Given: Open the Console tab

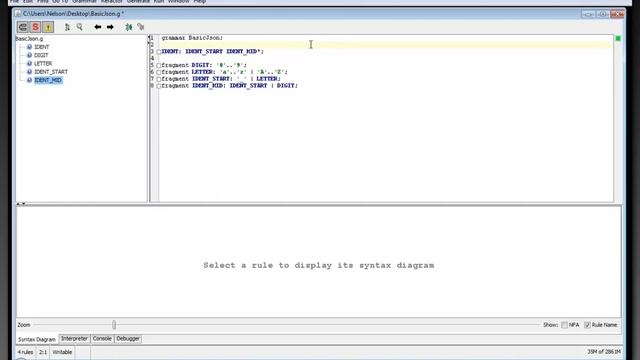Looking at the screenshot, I should coord(102,339).
